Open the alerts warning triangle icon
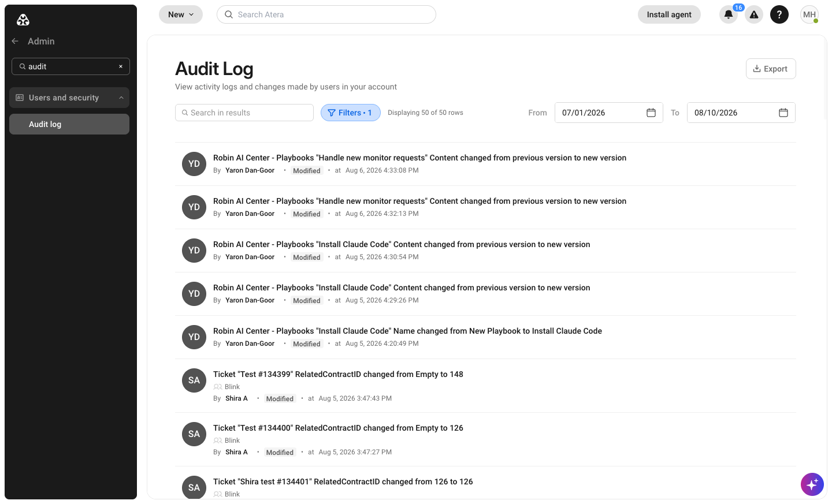This screenshot has height=504, width=832. (x=754, y=14)
